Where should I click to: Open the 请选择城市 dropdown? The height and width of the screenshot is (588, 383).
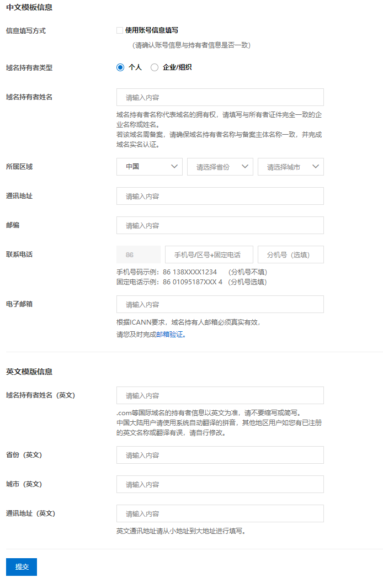pyautogui.click(x=291, y=167)
